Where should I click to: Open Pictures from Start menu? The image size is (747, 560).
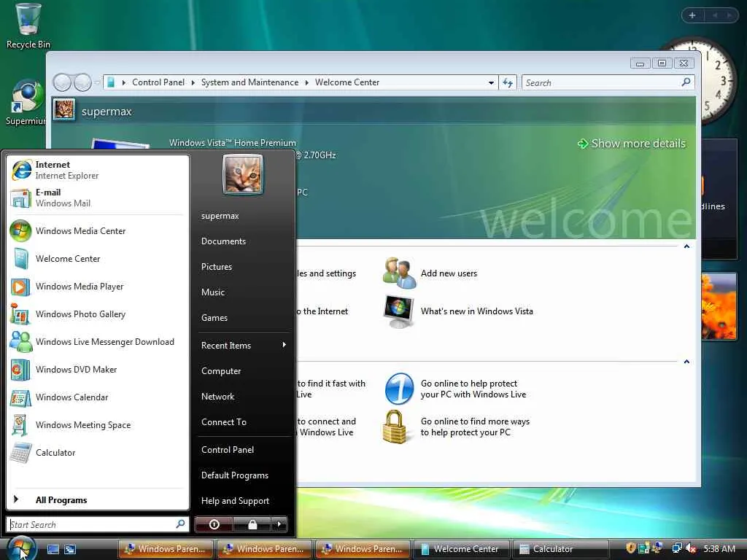click(243, 267)
